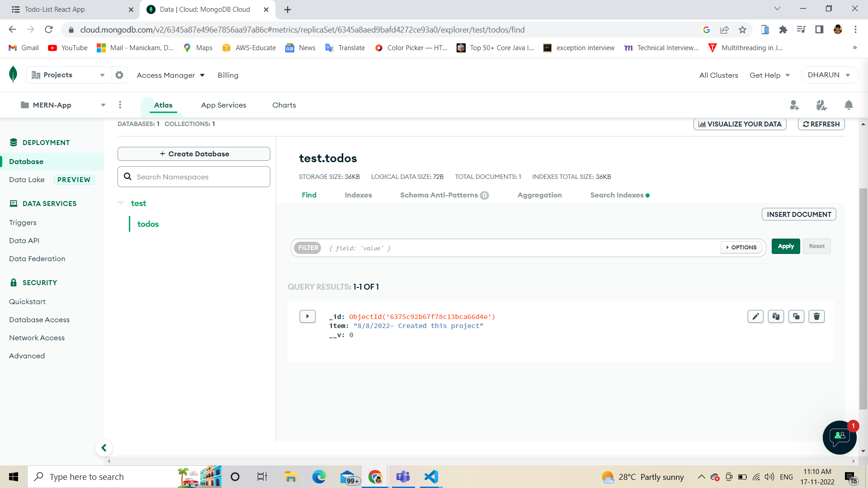Expand the document with the arrow toggle
This screenshot has width=868, height=488.
pos(307,316)
